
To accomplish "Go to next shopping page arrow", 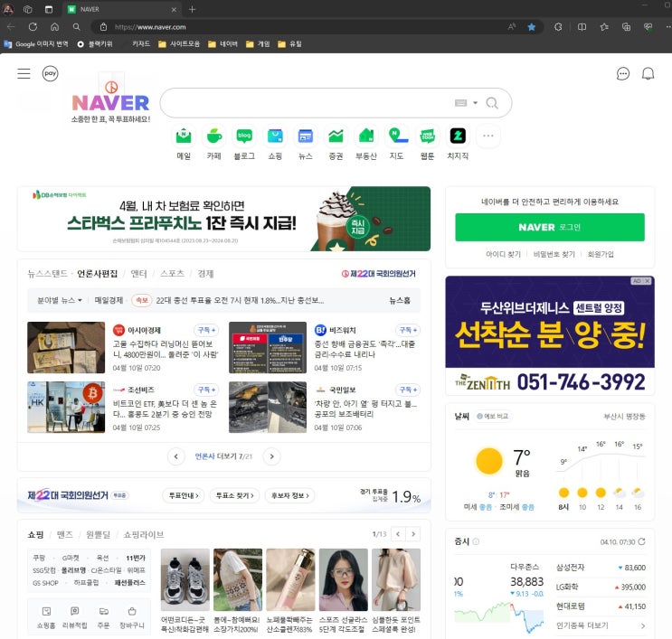I will click(413, 534).
